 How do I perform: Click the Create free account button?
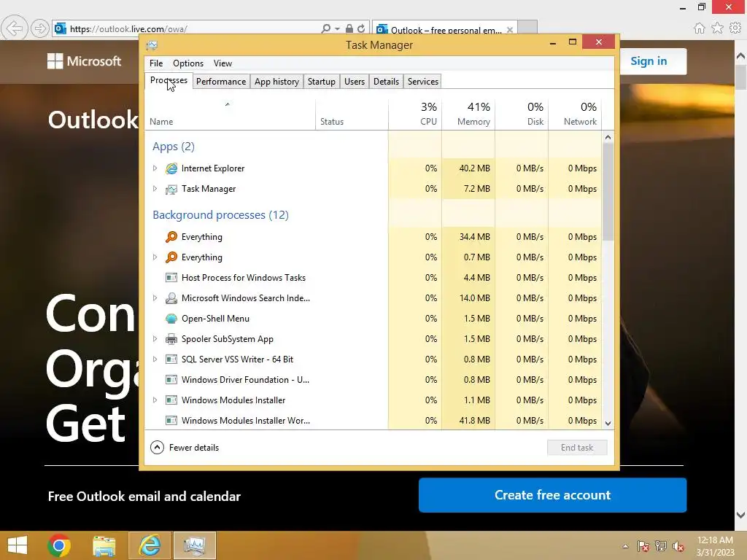click(553, 495)
